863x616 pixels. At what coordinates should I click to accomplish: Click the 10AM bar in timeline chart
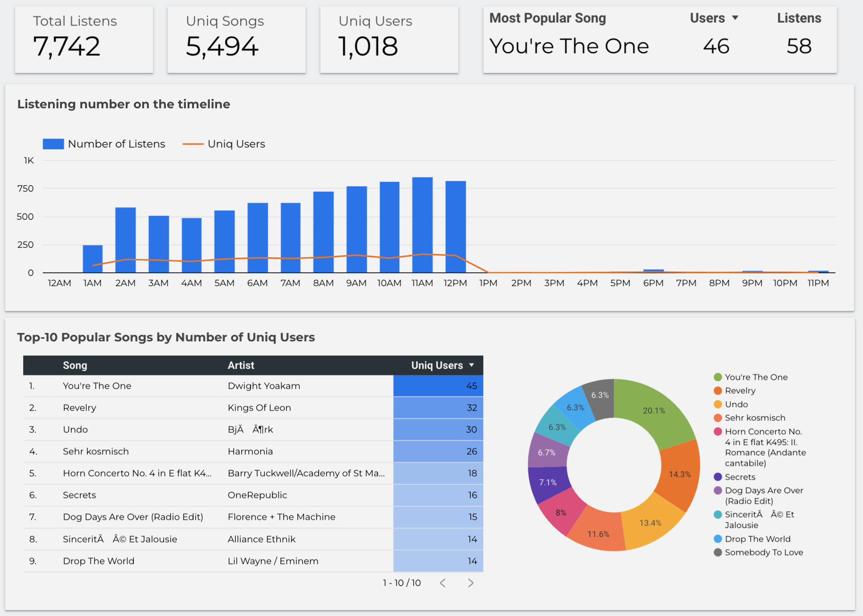click(x=390, y=227)
